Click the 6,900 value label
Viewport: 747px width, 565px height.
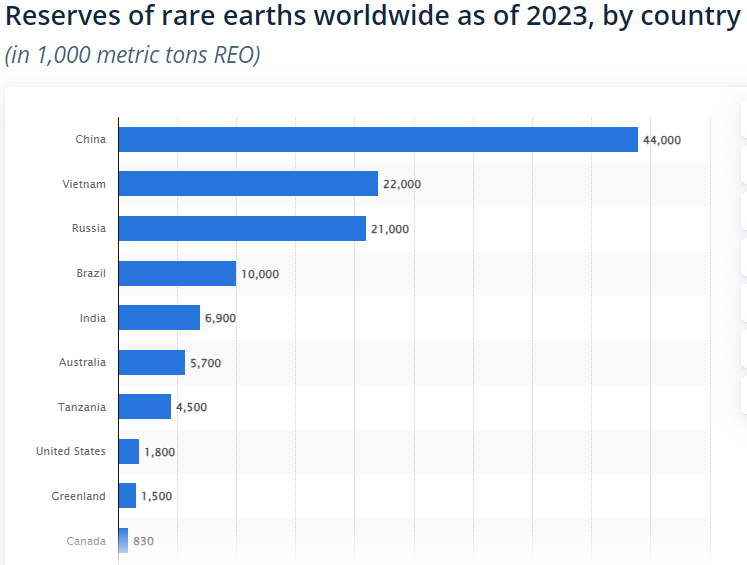221,318
